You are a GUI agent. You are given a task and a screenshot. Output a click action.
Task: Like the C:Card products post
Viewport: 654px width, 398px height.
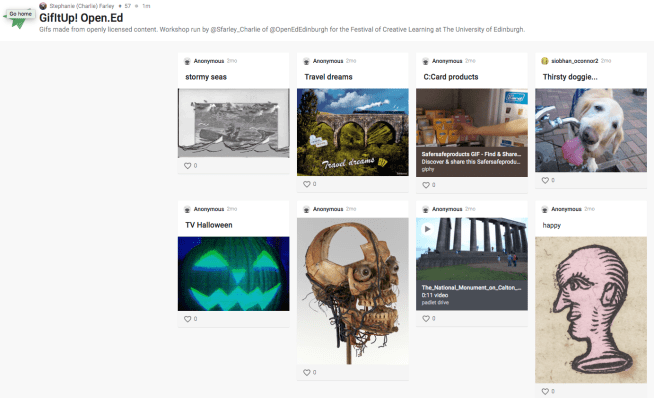click(426, 185)
